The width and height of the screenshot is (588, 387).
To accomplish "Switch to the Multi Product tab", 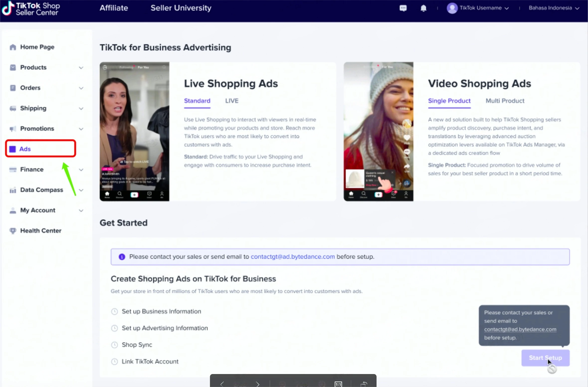I will coord(505,101).
